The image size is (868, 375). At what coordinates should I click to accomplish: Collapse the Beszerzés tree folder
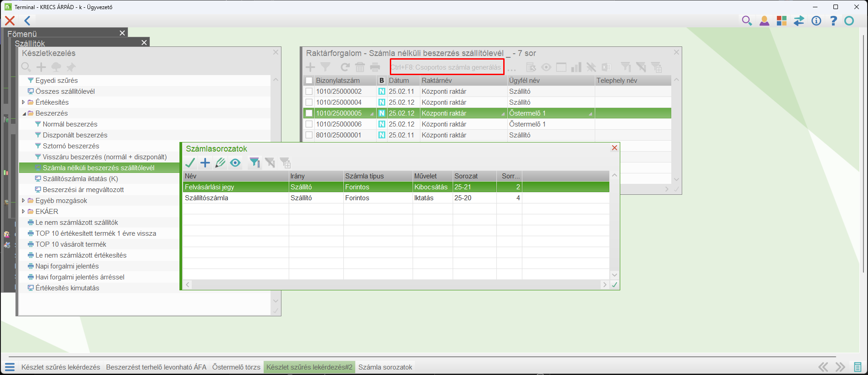point(24,113)
